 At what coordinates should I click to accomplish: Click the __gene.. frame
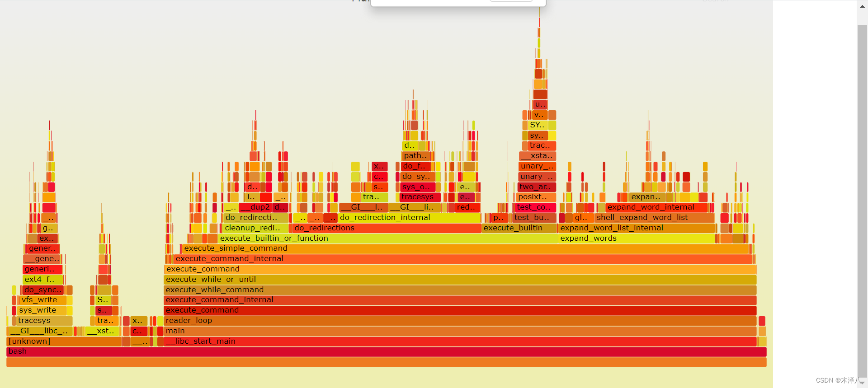(x=42, y=258)
